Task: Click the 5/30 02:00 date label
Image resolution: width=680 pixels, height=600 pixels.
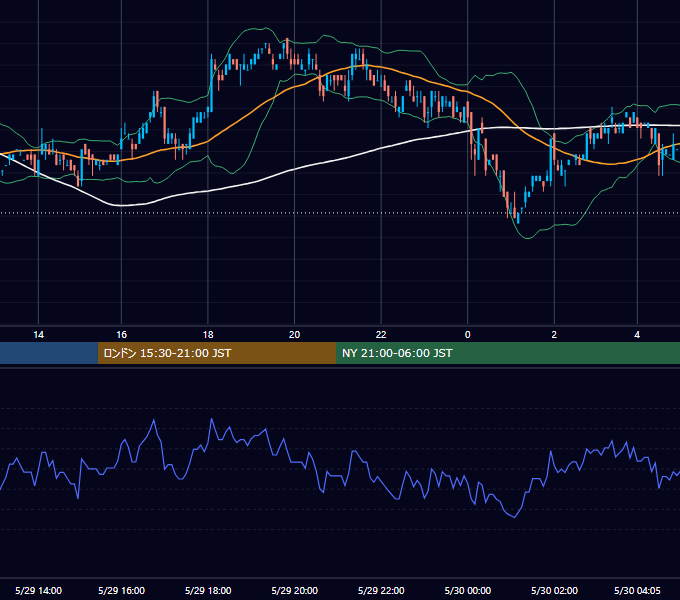Action: 554,590
